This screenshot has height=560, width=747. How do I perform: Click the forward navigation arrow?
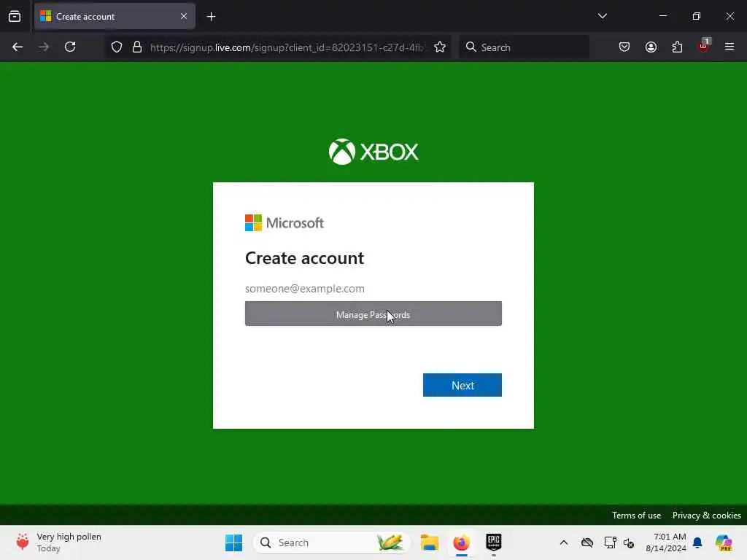44,47
